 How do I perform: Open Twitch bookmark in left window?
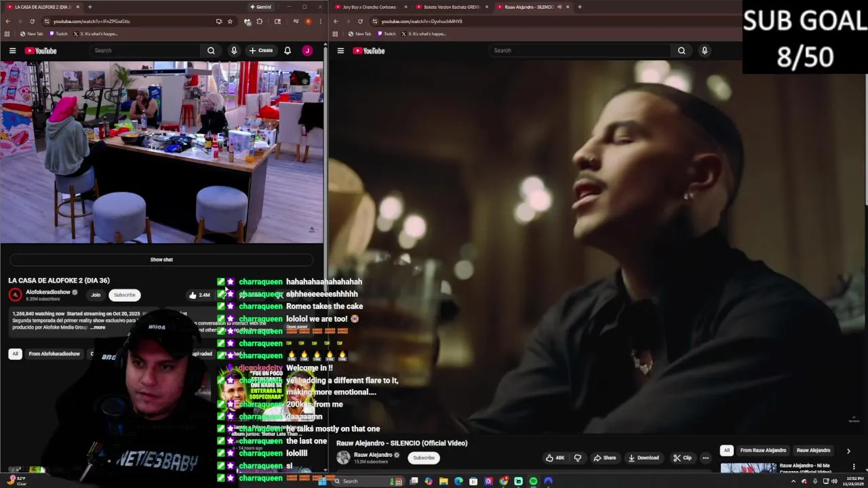coord(58,34)
